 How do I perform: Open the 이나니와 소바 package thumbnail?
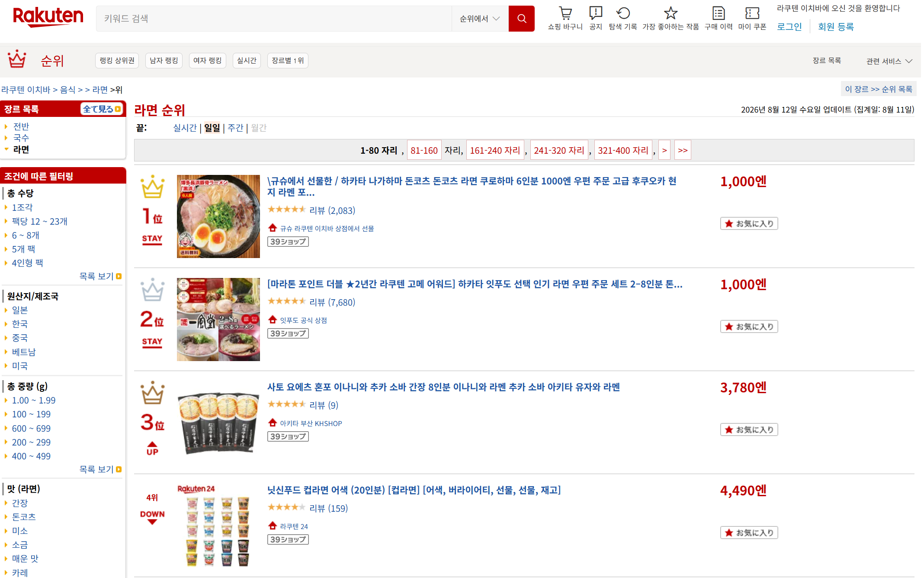[218, 423]
